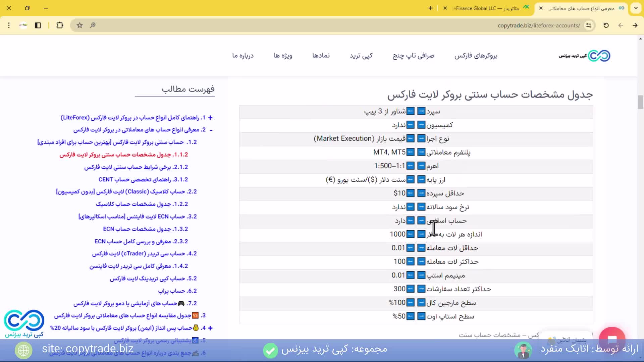Expand the plus next to راهنمای کامل انواع حساب

tap(210, 118)
